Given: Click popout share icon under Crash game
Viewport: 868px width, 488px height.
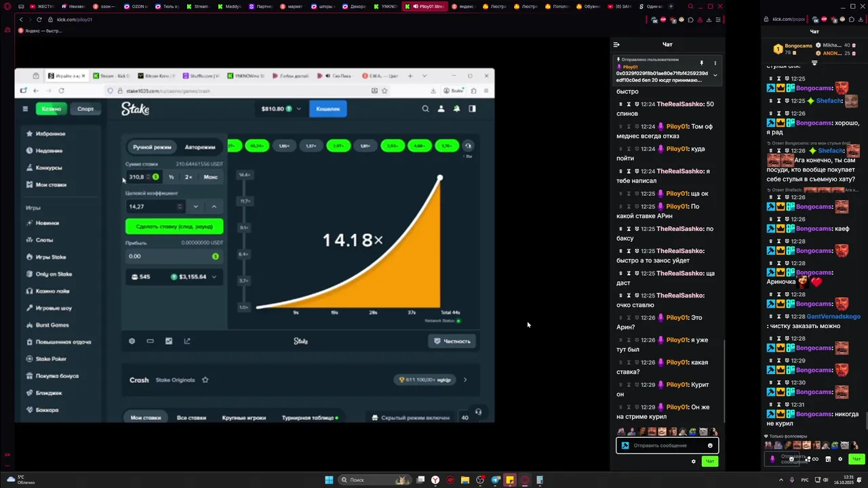Looking at the screenshot, I should (x=187, y=341).
